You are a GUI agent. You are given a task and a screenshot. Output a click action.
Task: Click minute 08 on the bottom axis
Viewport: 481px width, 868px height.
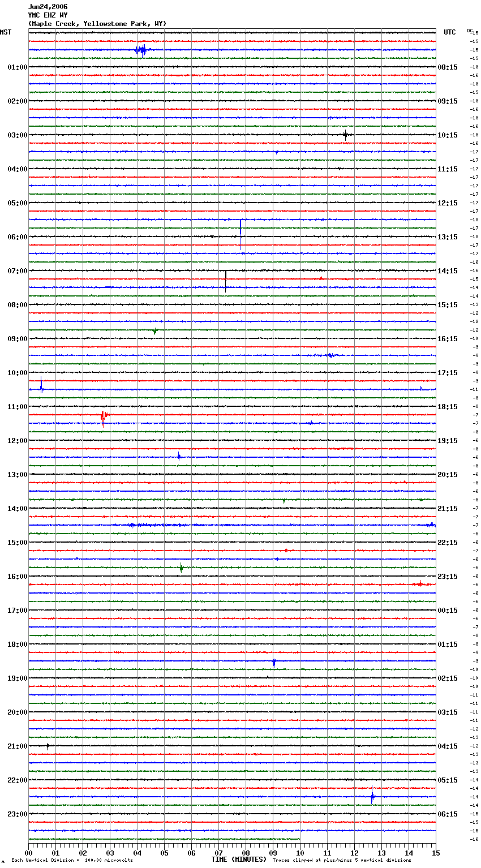246,852
